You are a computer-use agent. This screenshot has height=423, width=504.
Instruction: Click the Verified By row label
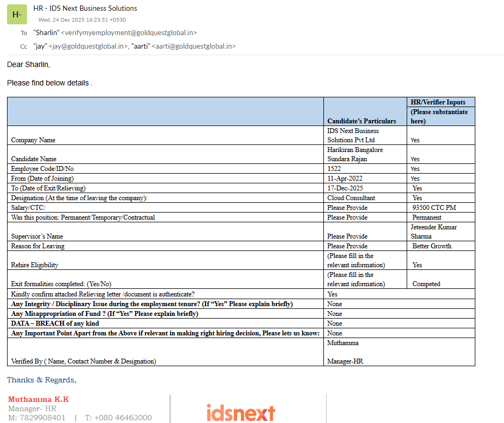pyautogui.click(x=84, y=361)
